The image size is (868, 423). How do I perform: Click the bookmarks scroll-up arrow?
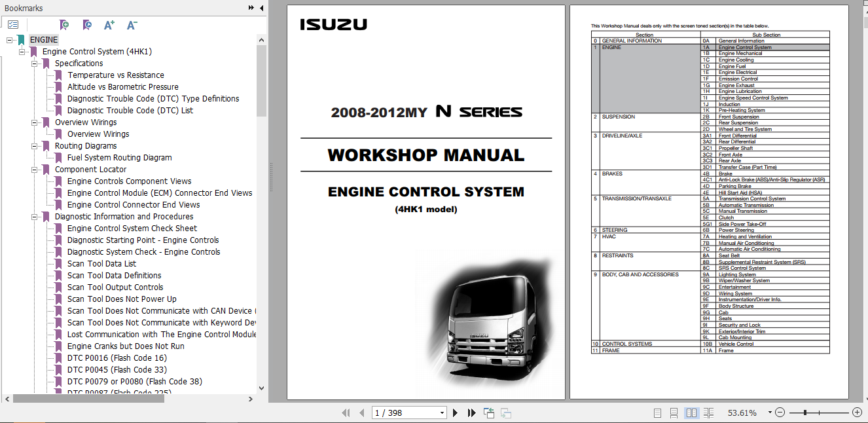[x=262, y=39]
